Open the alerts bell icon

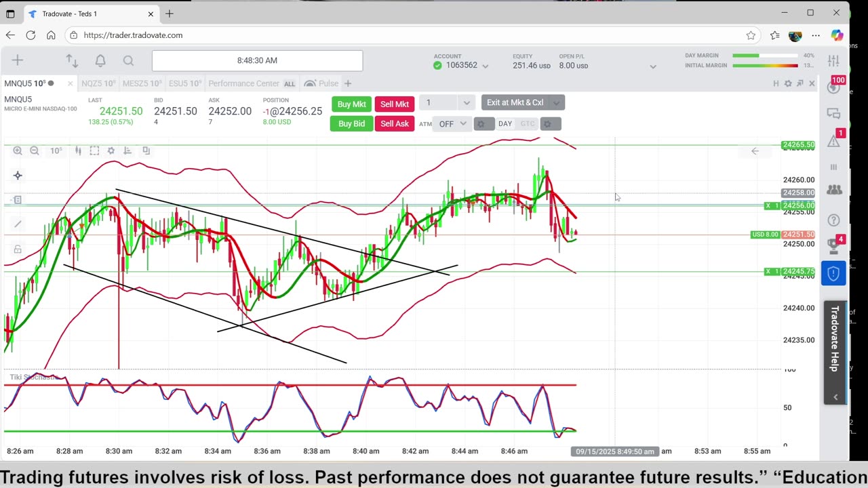(x=100, y=61)
